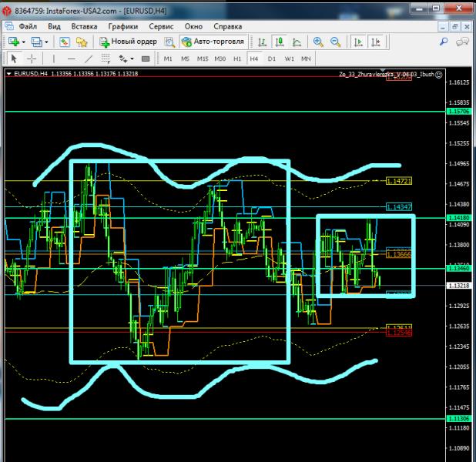Open the arrows and shapes tool
The height and width of the screenshot is (462, 476).
coord(123,59)
